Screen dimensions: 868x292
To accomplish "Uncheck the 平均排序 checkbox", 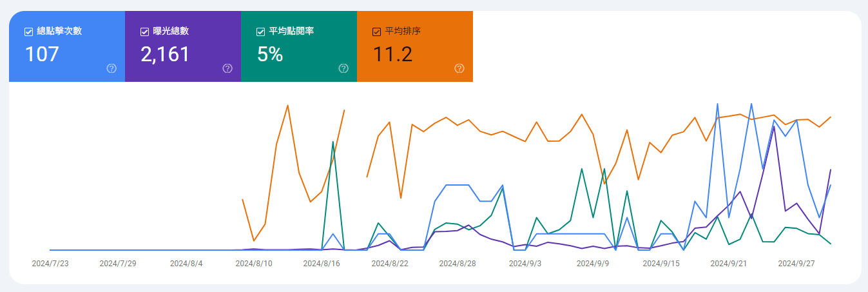I will tap(376, 32).
